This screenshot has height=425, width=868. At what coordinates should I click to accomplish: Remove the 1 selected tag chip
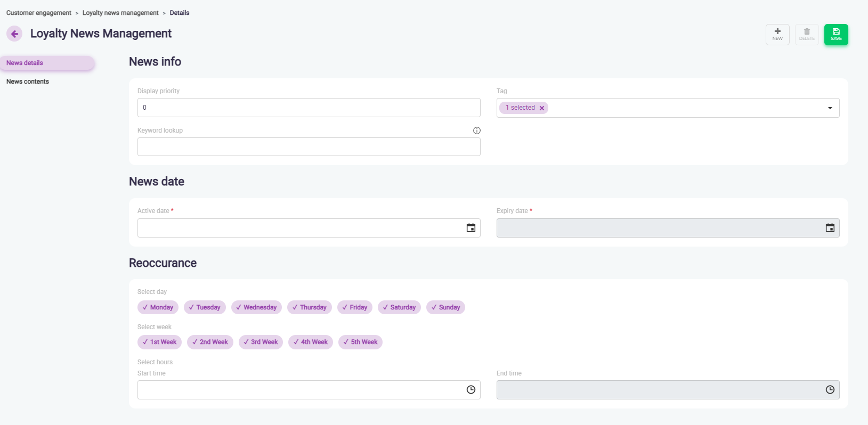tap(542, 108)
